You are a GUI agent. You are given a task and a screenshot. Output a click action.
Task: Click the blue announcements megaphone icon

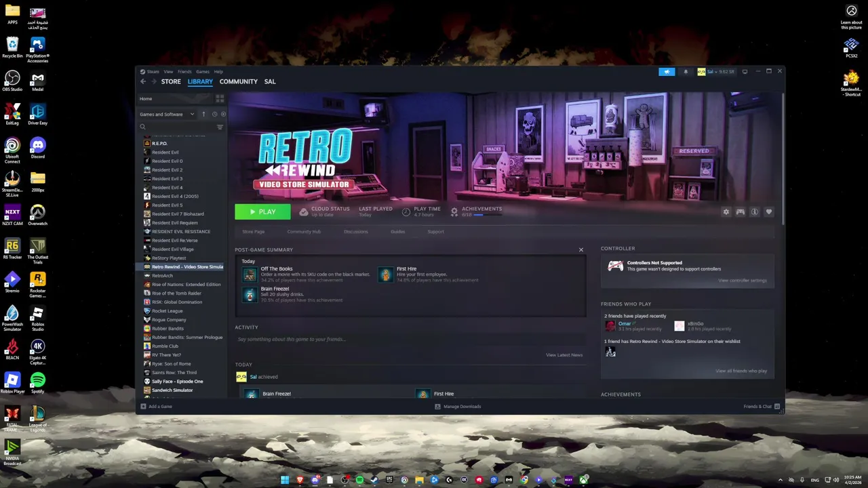click(x=667, y=71)
